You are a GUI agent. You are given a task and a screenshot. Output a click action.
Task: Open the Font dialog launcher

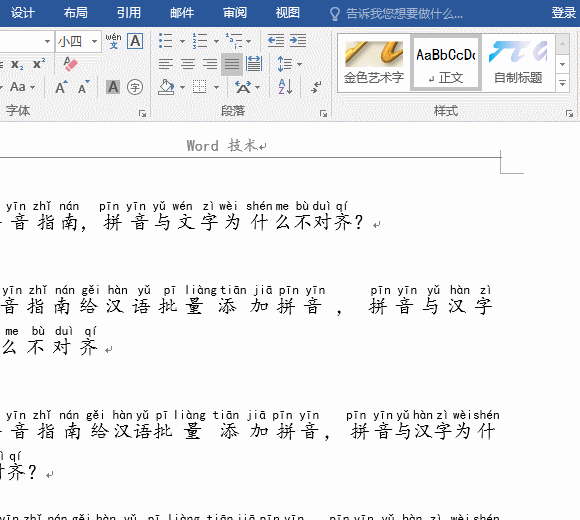(142, 114)
